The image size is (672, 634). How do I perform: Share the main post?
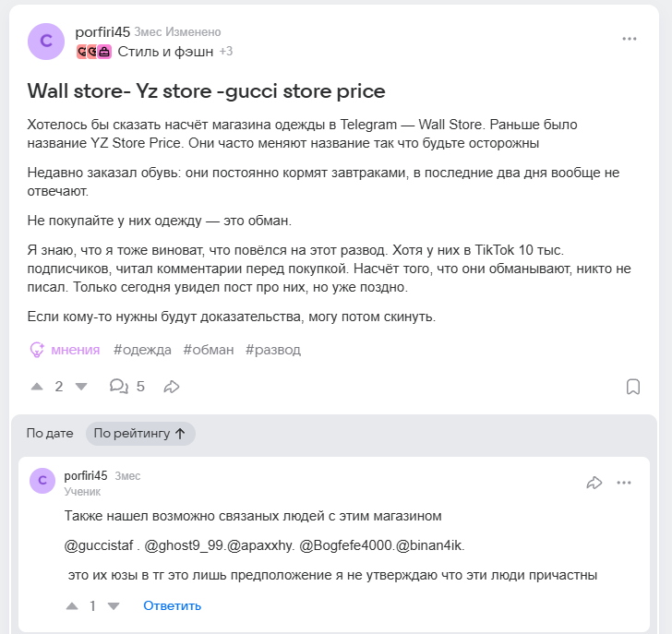tap(171, 387)
